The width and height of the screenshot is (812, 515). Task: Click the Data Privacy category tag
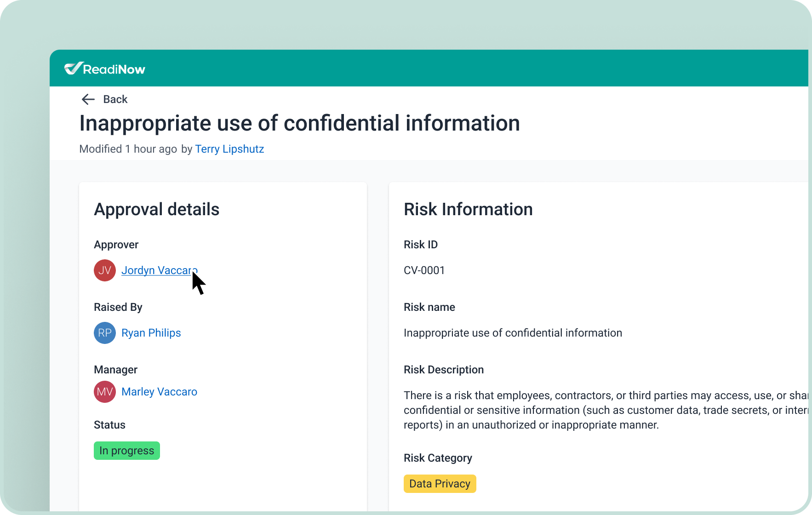[x=440, y=484]
